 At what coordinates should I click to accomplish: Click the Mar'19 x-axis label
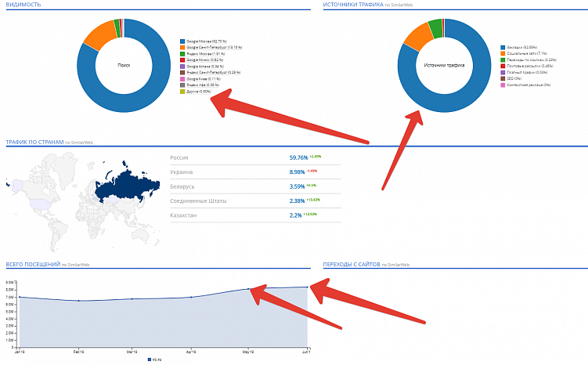coord(132,352)
